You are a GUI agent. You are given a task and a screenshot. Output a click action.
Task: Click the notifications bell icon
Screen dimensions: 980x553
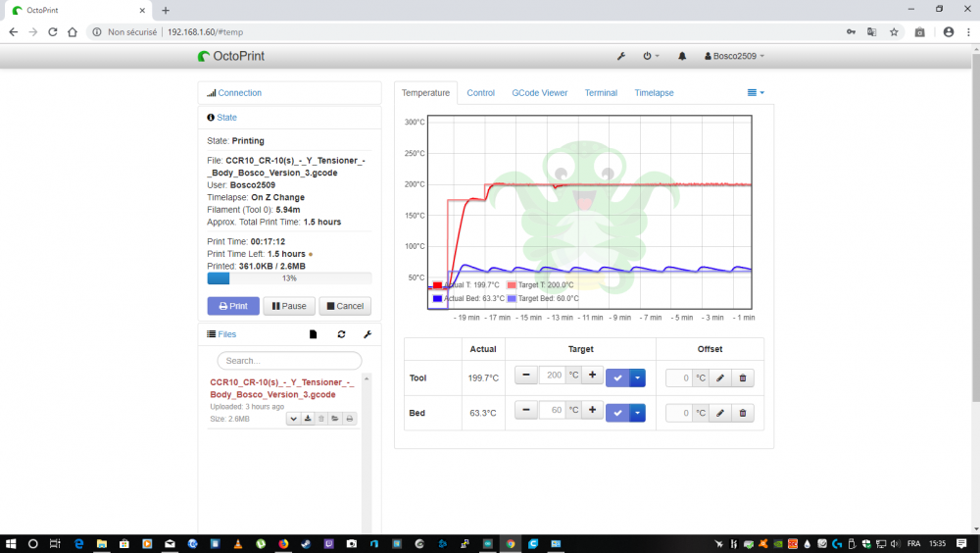click(682, 56)
